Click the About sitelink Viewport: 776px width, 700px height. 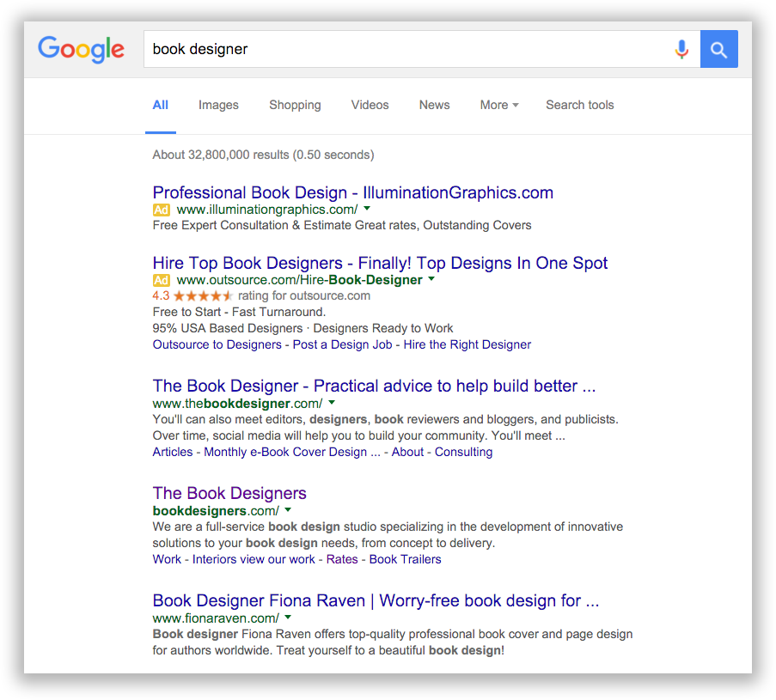click(407, 452)
